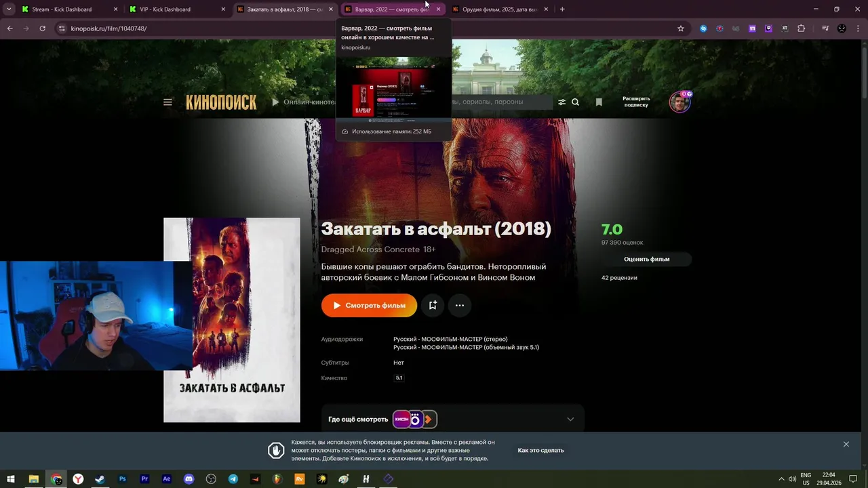Viewport: 868px width, 488px height.
Task: Open Photoshop from the taskbar
Action: click(x=122, y=479)
